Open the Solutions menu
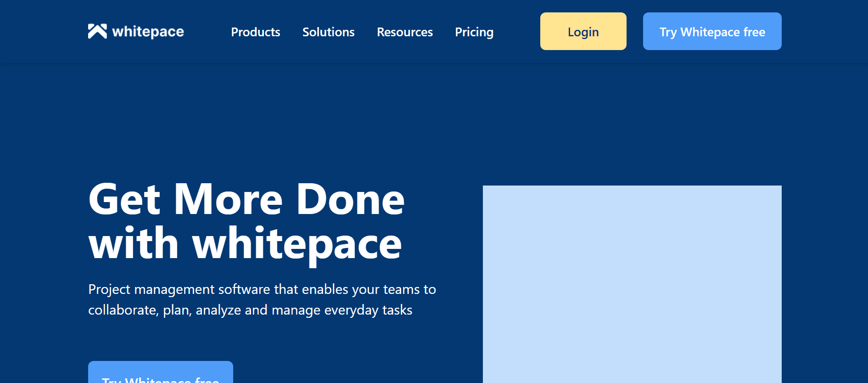868x383 pixels. pyautogui.click(x=328, y=32)
